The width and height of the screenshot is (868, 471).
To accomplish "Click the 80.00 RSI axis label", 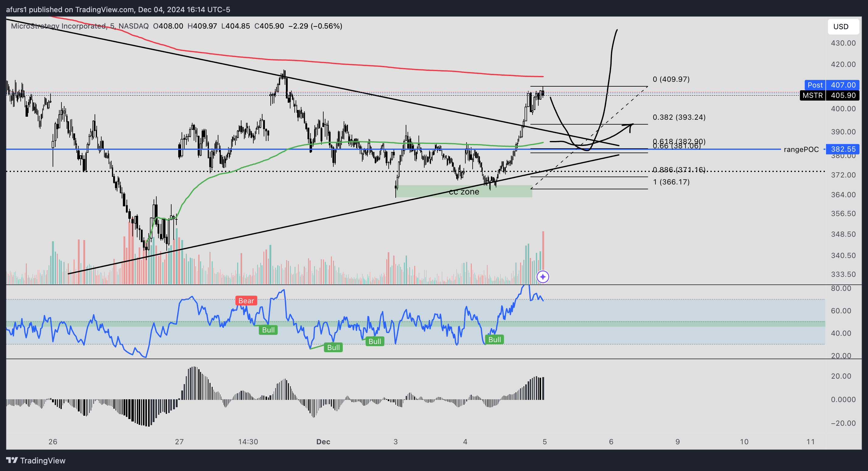I will click(841, 288).
